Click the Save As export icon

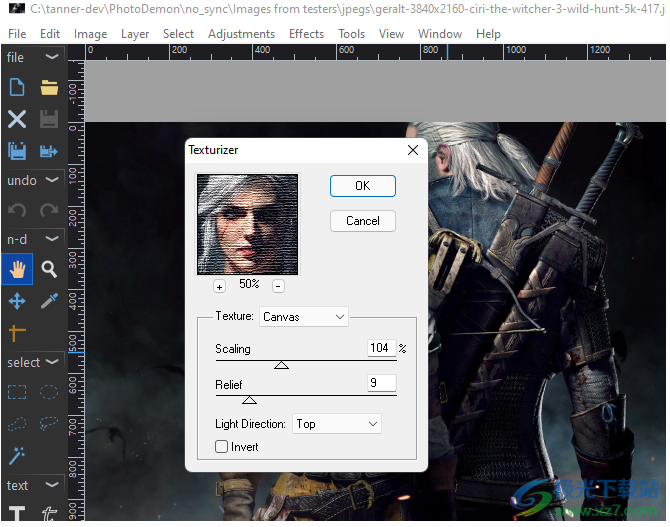tap(49, 151)
